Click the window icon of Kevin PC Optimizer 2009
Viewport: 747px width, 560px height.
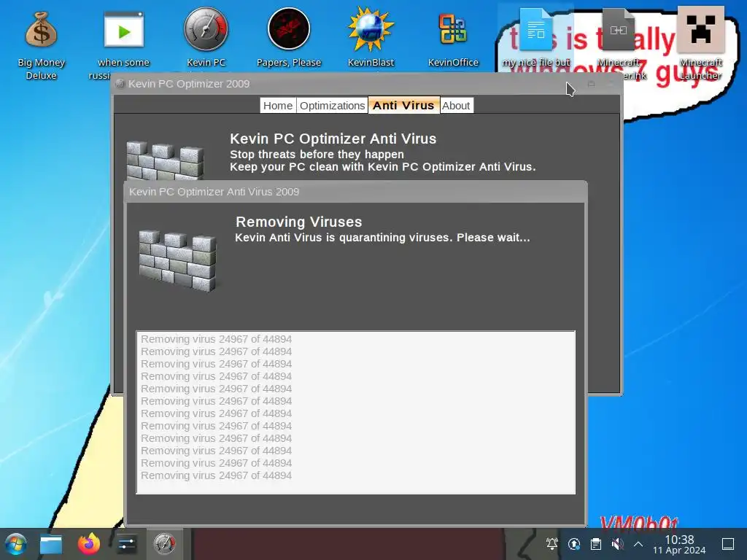120,84
